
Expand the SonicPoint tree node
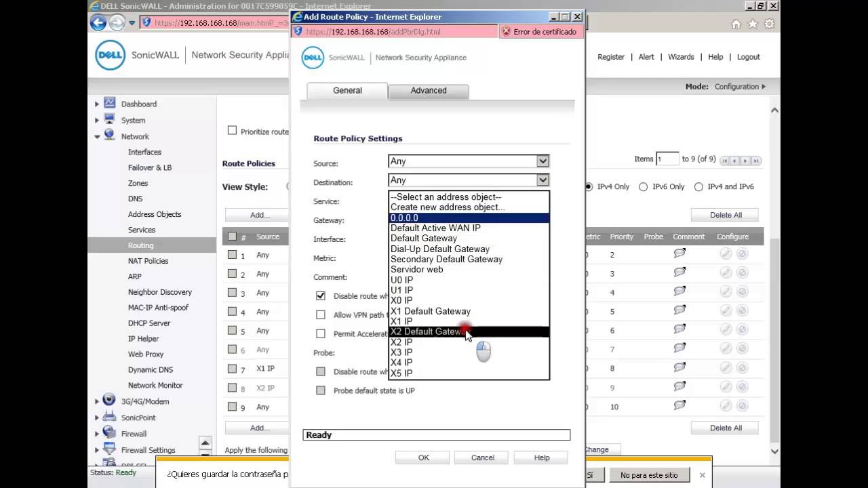point(97,418)
